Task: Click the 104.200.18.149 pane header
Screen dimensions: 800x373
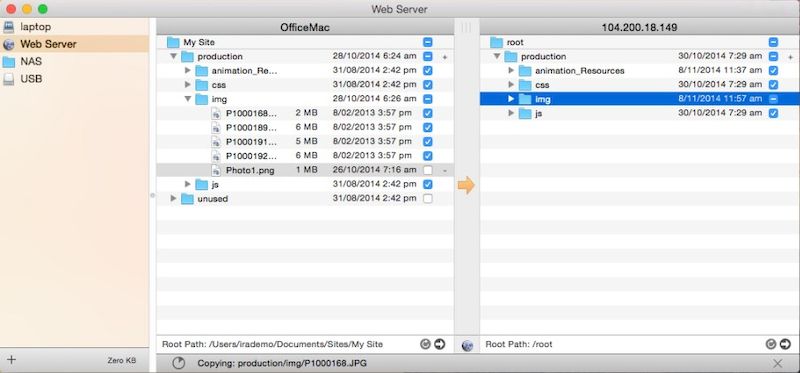Action: 640,28
